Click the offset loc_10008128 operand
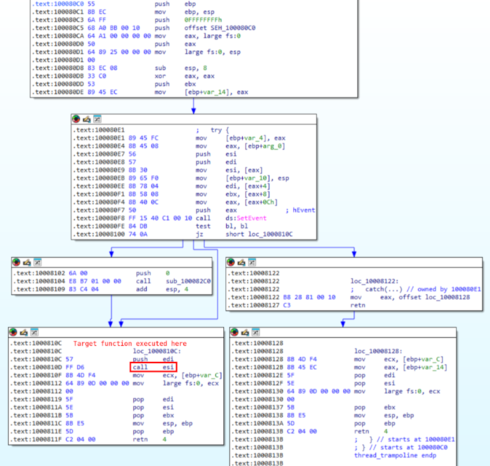Screen dimensions: 490x466 pyautogui.click(x=425, y=297)
